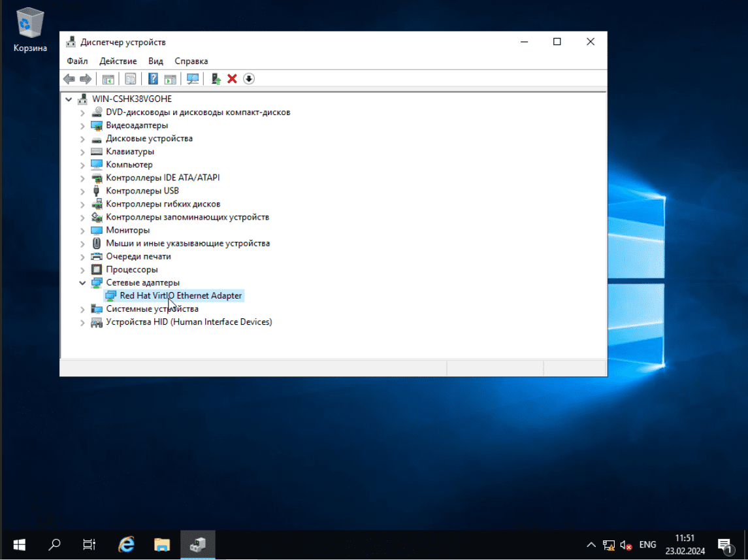Open the Справка menu
This screenshot has width=748, height=560.
click(191, 61)
